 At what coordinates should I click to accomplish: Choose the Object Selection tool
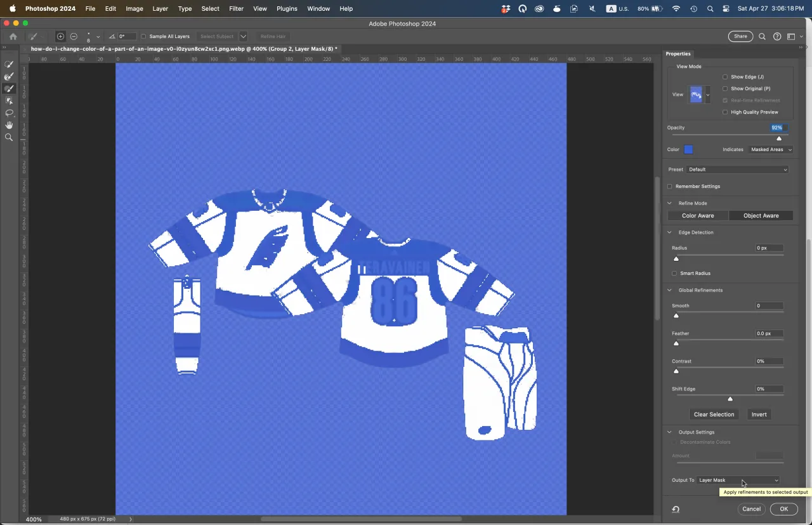(9, 101)
